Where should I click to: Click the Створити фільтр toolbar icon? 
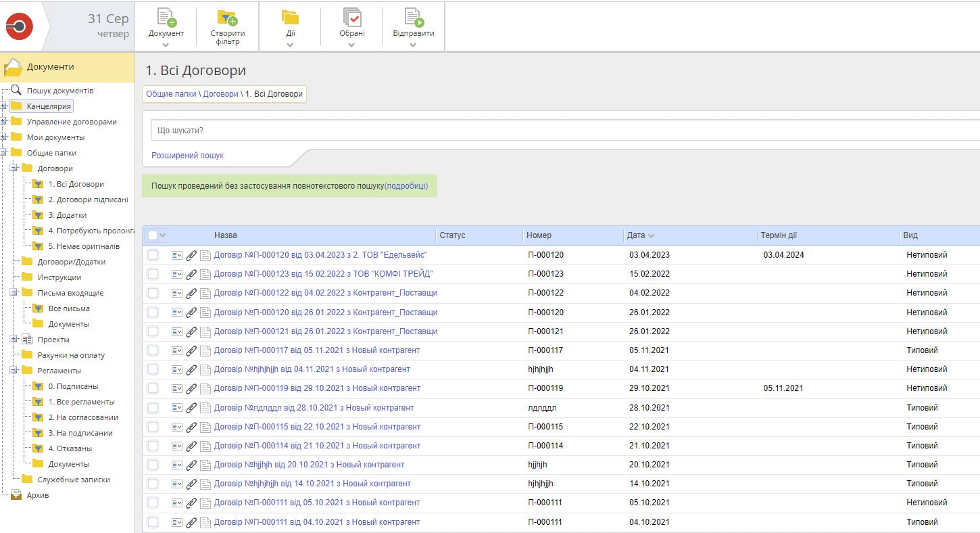coord(227,18)
